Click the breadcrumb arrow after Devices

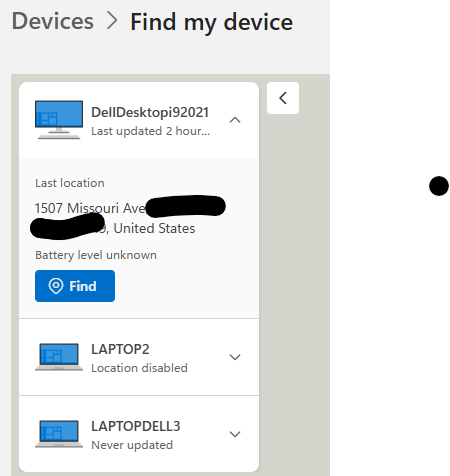(x=112, y=21)
